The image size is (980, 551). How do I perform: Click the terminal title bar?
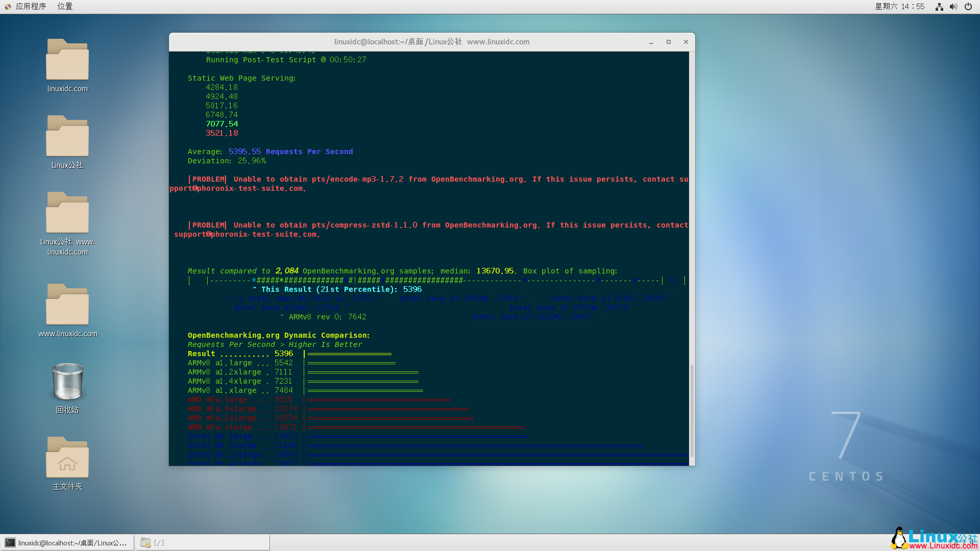[432, 42]
